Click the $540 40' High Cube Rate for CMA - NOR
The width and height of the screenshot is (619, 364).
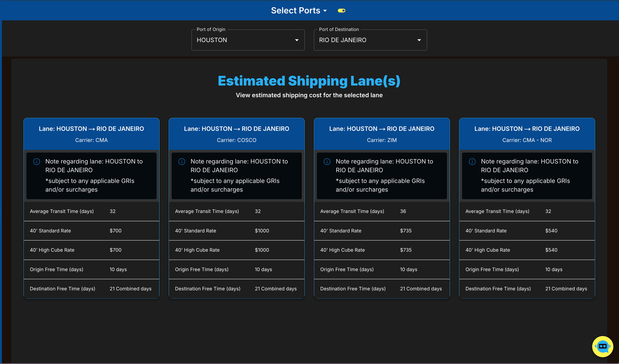click(551, 250)
